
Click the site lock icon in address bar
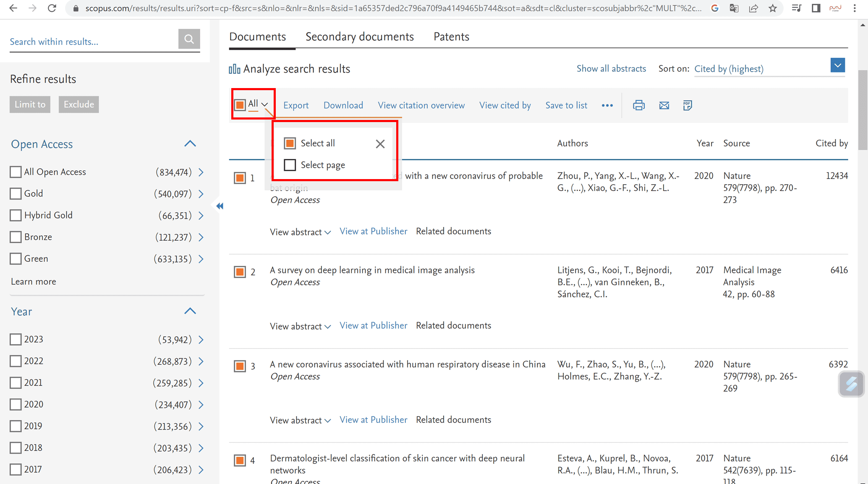[x=76, y=8]
